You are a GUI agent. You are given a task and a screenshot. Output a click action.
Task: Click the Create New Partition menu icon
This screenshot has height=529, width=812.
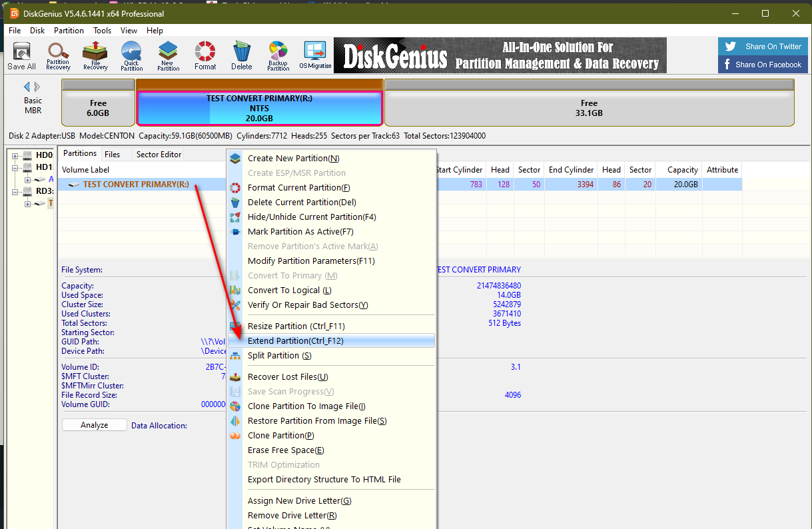234,159
